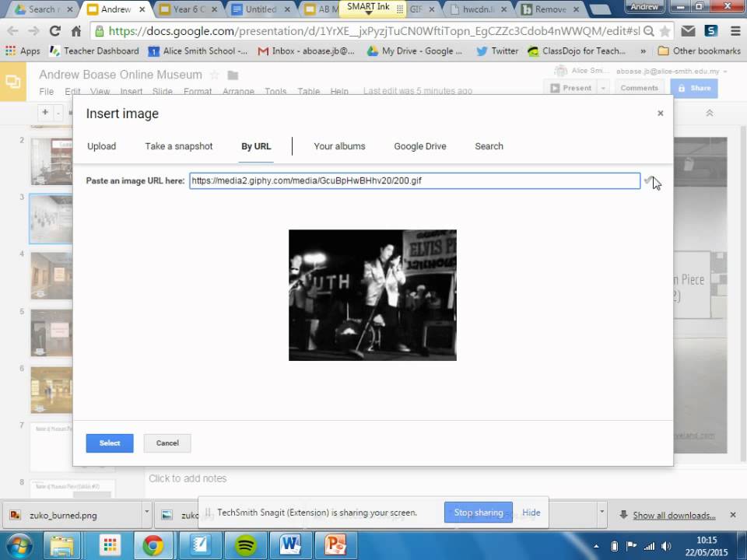This screenshot has height=560, width=747.
Task: Open the Comments button
Action: 639,88
